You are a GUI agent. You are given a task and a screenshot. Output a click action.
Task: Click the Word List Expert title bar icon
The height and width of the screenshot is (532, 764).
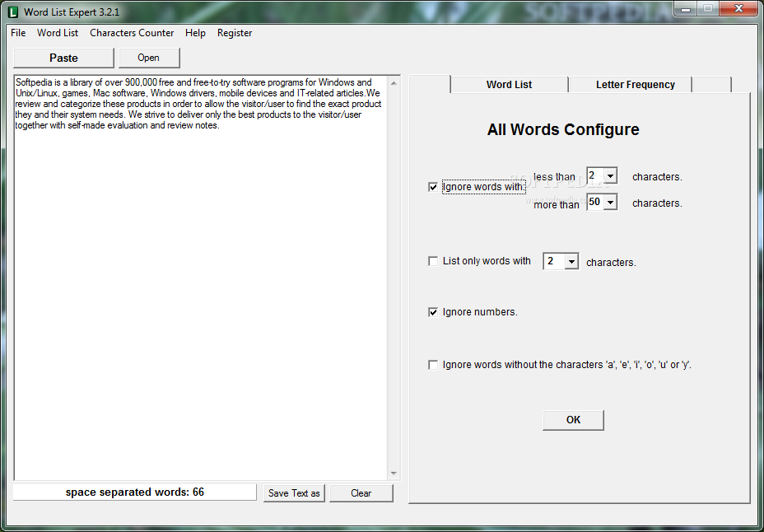pos(13,12)
